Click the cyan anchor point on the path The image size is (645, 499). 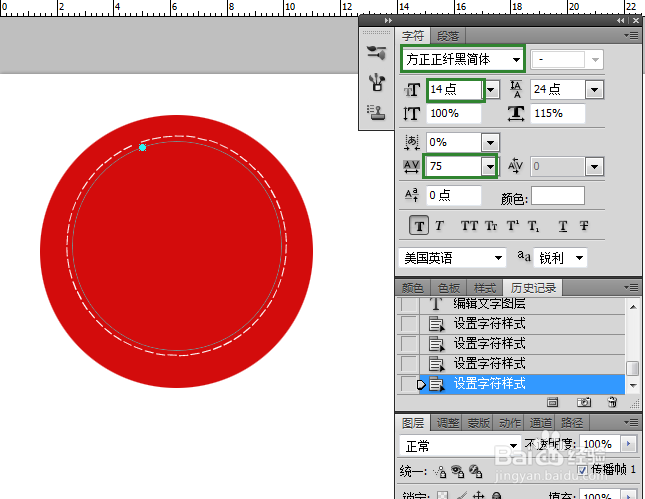coord(142,147)
